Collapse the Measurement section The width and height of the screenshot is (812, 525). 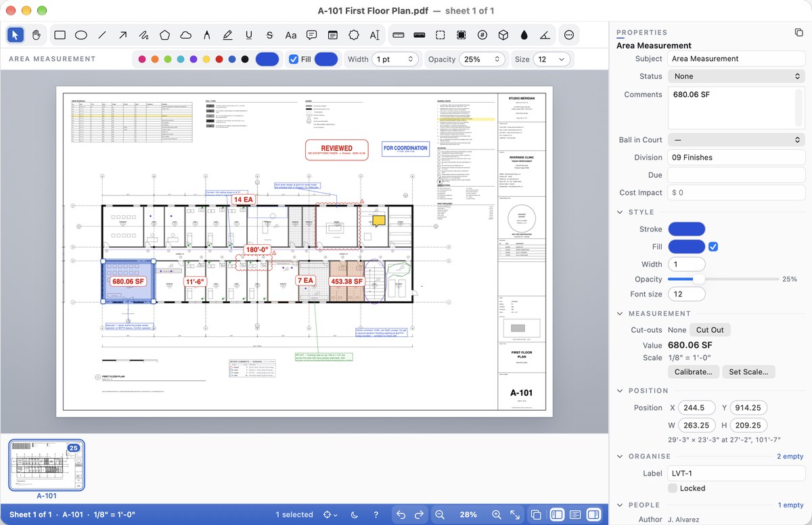[x=620, y=314]
